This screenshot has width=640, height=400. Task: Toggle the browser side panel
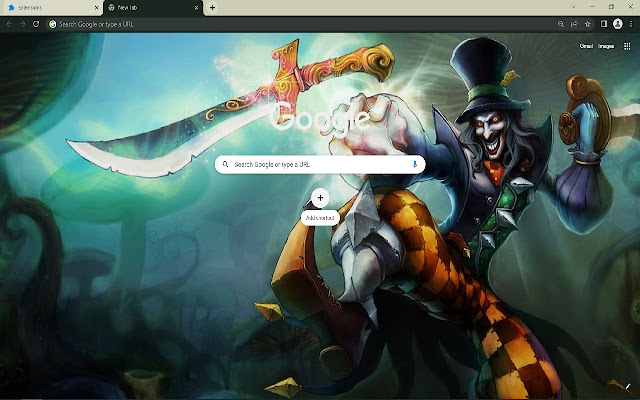tap(604, 24)
